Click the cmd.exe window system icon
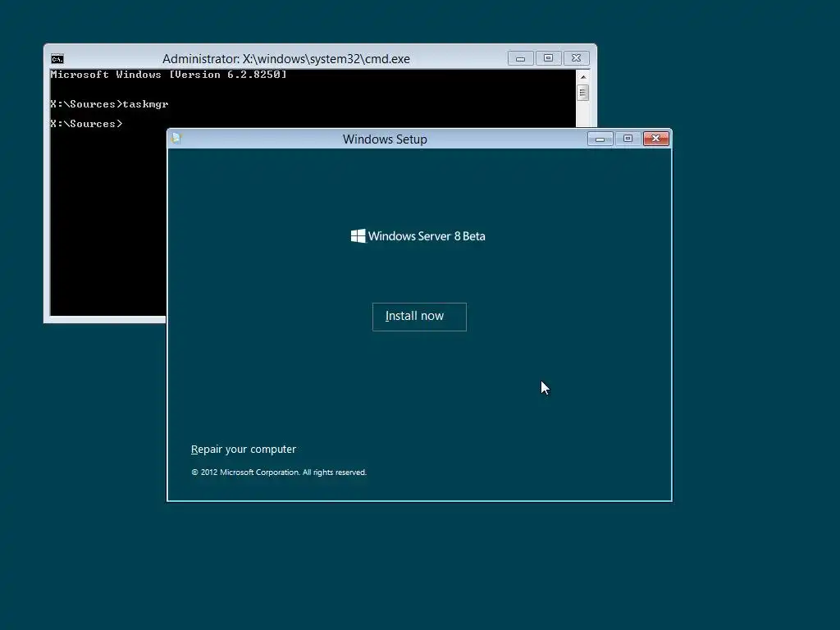 (57, 59)
